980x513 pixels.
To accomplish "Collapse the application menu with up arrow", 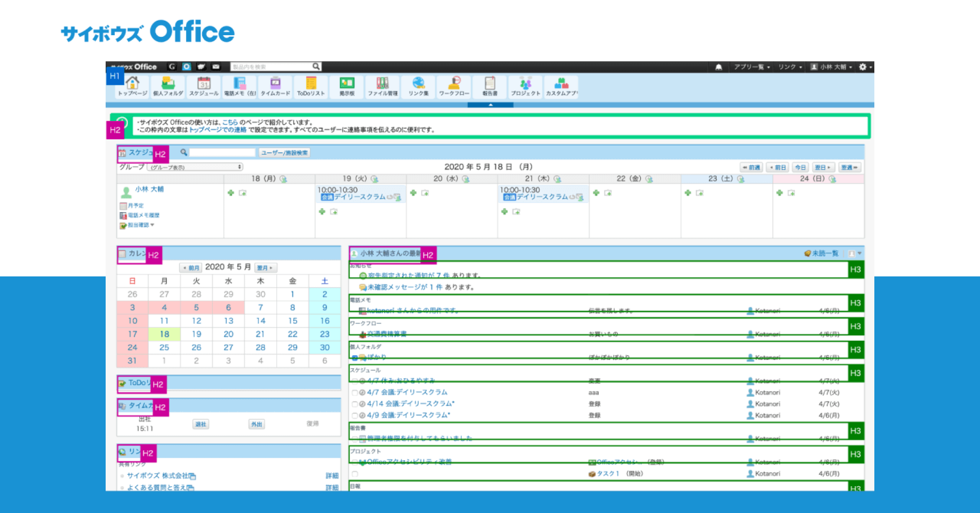I will [490, 105].
